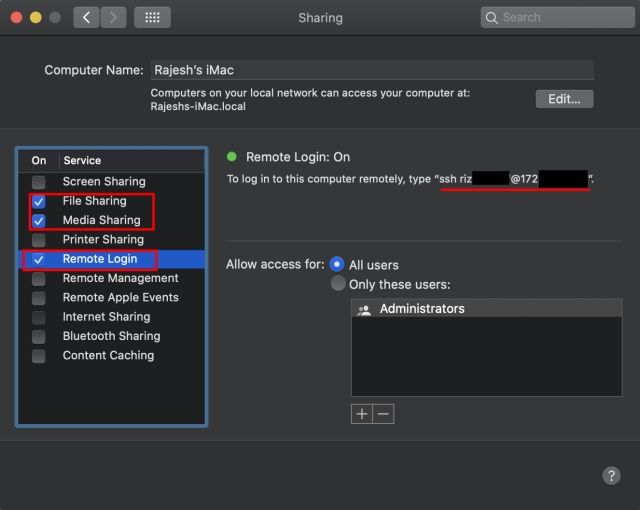Uncheck Media Sharing checkbox
640x510 pixels.
39,221
